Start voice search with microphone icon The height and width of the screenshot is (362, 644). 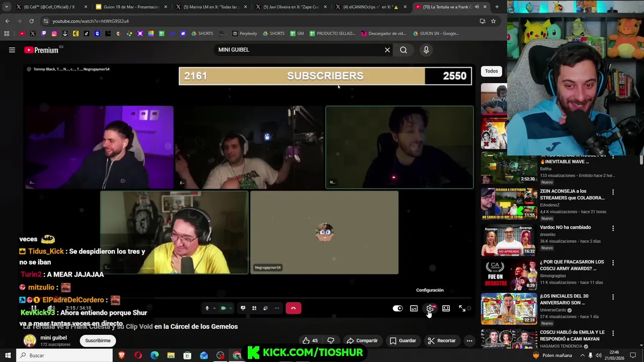426,50
